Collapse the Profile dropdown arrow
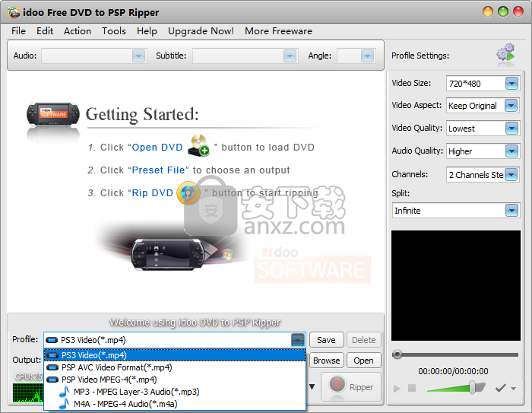532x413 pixels. pyautogui.click(x=298, y=340)
